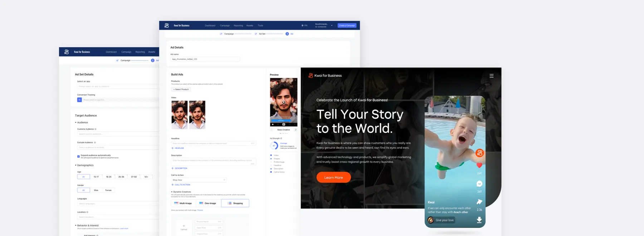Open the hamburger menu on landing page
The height and width of the screenshot is (236, 644).
coord(492,76)
